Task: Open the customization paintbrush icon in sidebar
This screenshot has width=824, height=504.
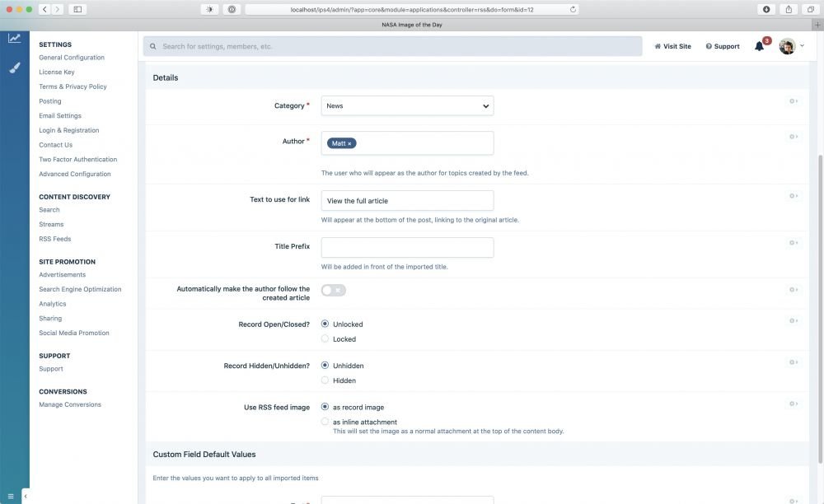Action: coord(15,68)
